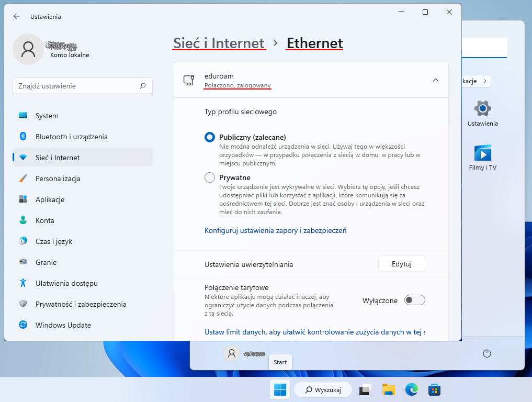Viewport: 532px width, 402px height.
Task: Open Ułatwienia dostępu section
Action: tap(66, 283)
